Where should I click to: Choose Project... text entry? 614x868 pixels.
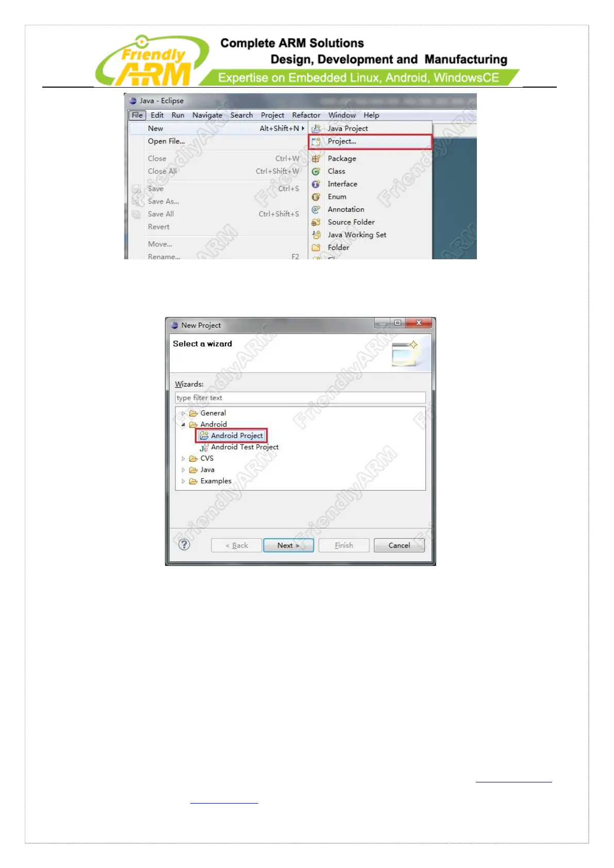click(x=342, y=141)
